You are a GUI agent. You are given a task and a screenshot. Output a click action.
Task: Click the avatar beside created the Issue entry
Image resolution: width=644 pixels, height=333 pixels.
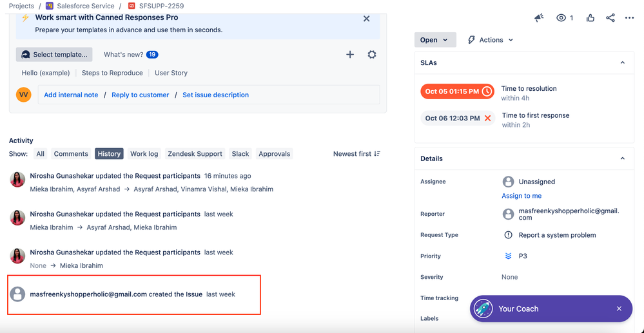(17, 294)
